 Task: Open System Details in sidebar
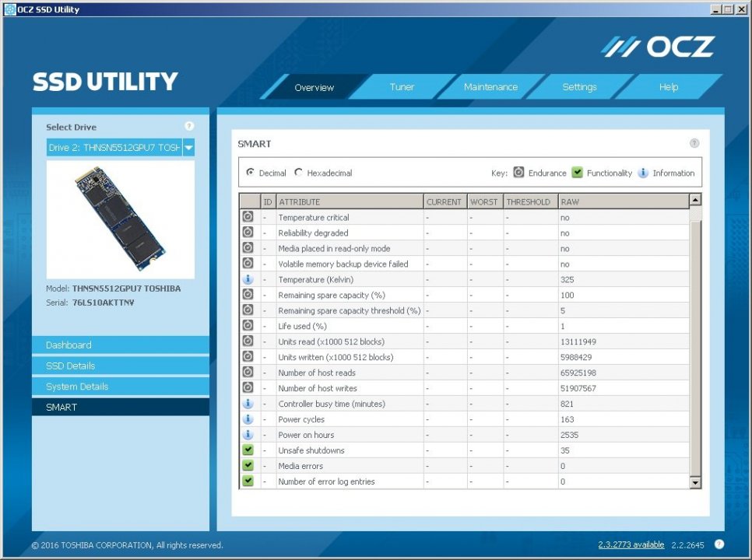(x=121, y=386)
